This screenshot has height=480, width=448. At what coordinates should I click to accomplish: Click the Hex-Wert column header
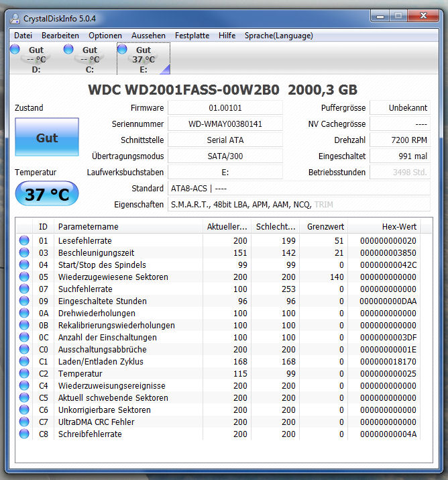point(384,226)
